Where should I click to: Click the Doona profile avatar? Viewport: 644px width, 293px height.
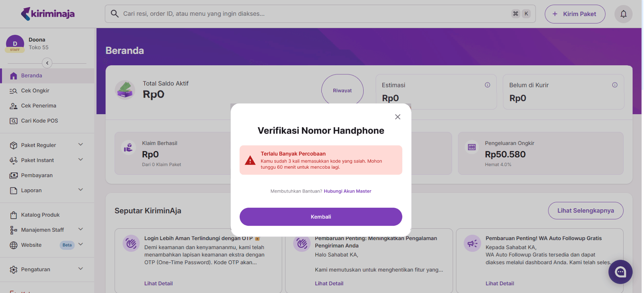click(15, 44)
